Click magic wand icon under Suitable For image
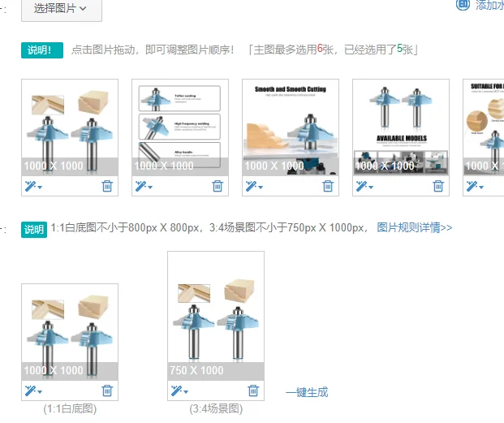 [472, 186]
